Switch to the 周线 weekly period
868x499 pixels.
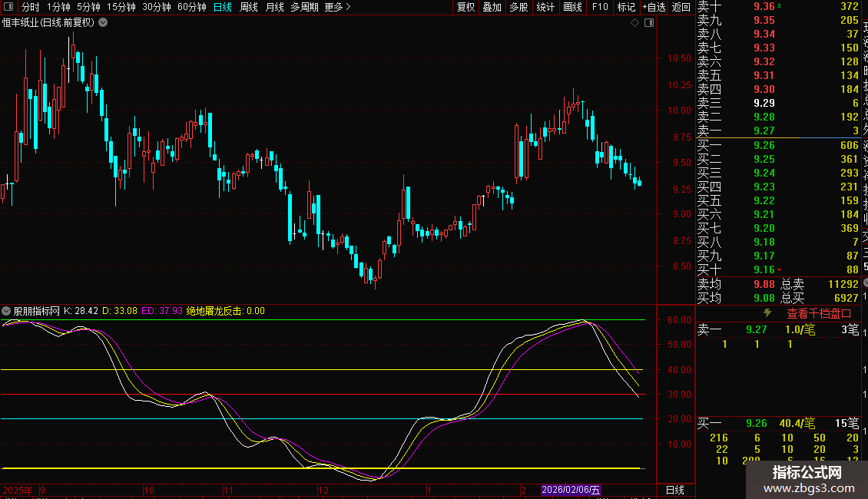click(248, 7)
